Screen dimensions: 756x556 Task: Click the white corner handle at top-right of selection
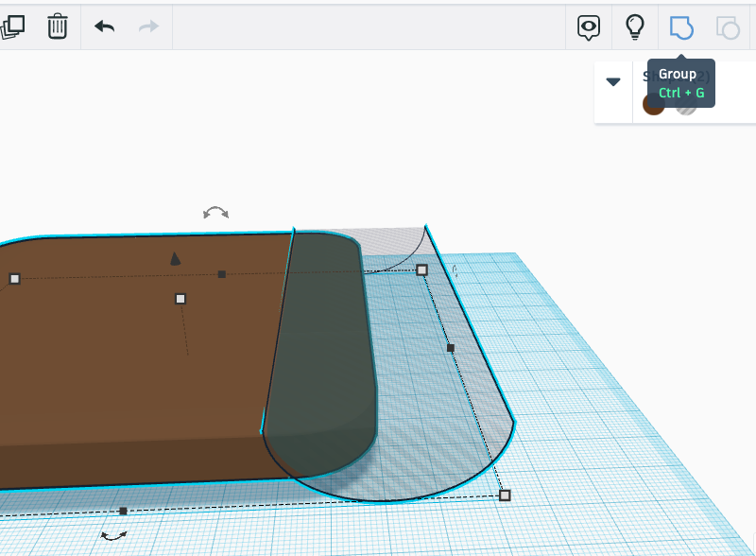click(x=421, y=269)
